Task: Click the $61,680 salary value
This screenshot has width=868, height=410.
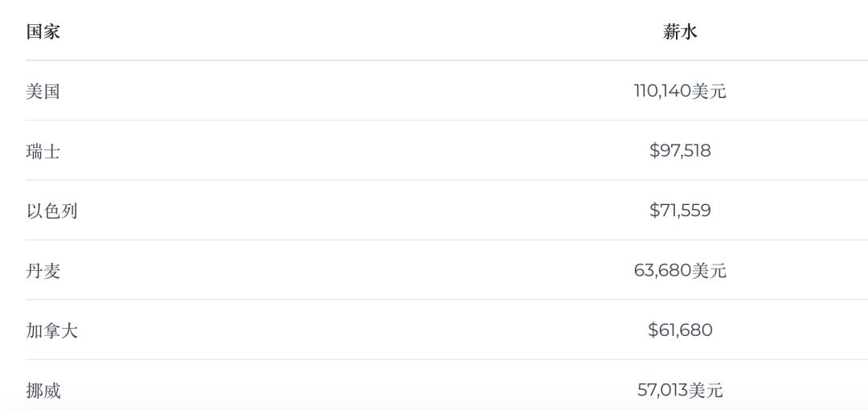Action: point(681,330)
